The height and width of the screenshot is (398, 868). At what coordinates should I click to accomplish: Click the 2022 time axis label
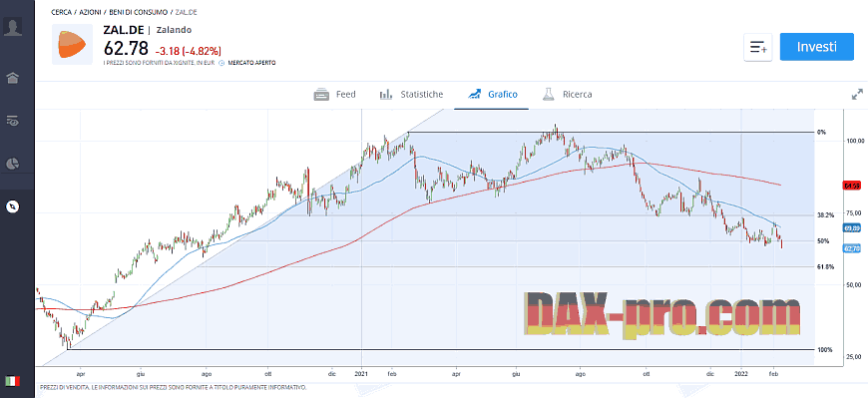tap(740, 373)
